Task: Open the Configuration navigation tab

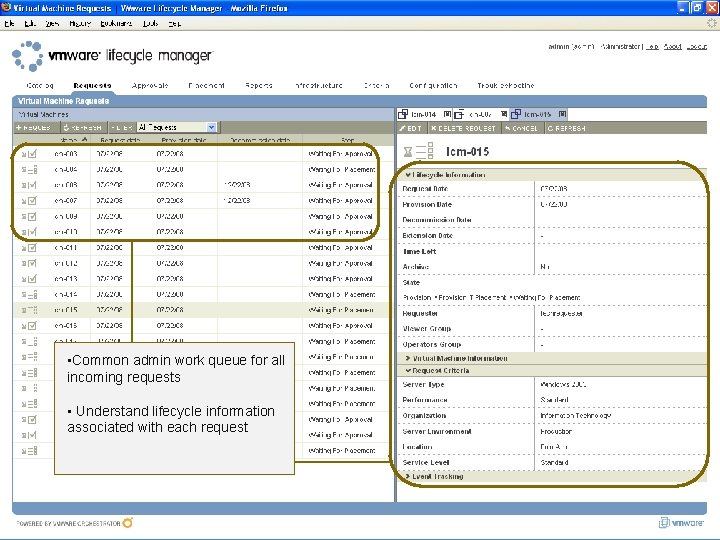Action: pos(433,85)
